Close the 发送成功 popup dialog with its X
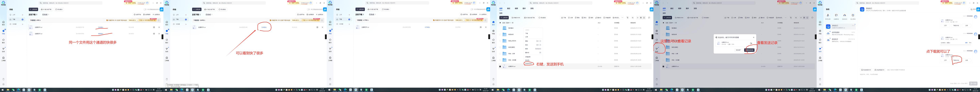The width and height of the screenshot is (980, 92). (x=754, y=38)
